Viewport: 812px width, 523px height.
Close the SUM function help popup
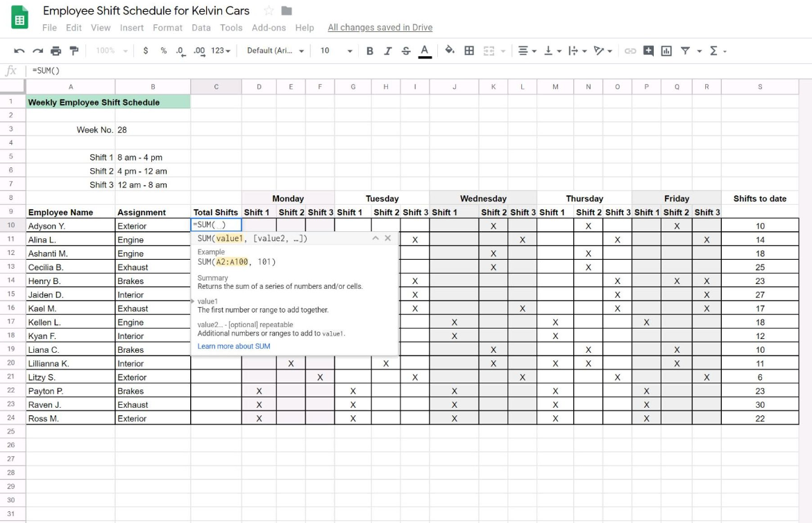pos(388,238)
